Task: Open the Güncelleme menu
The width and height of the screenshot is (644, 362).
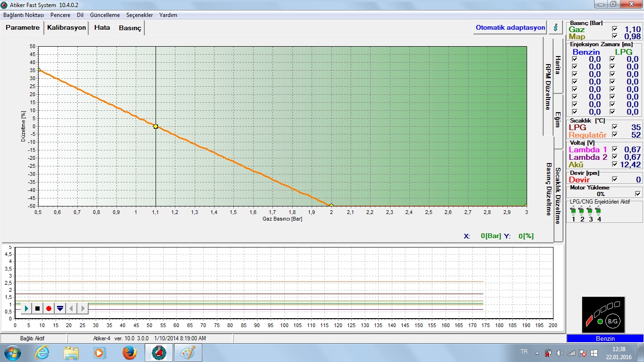Action: click(105, 15)
